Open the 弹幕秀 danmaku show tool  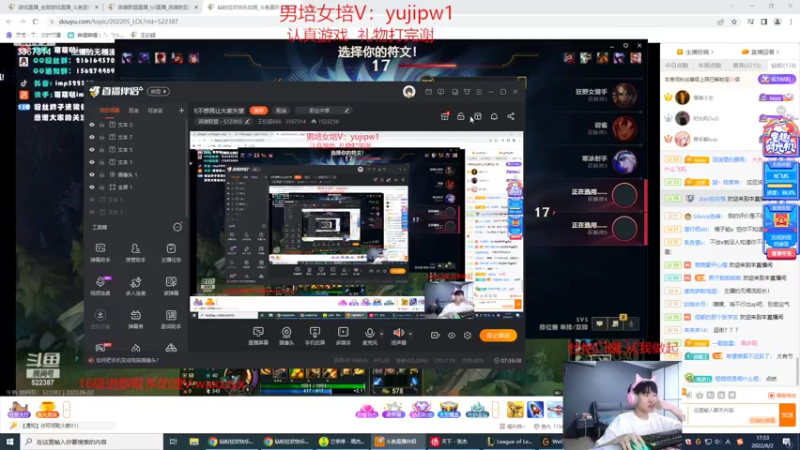point(135,319)
